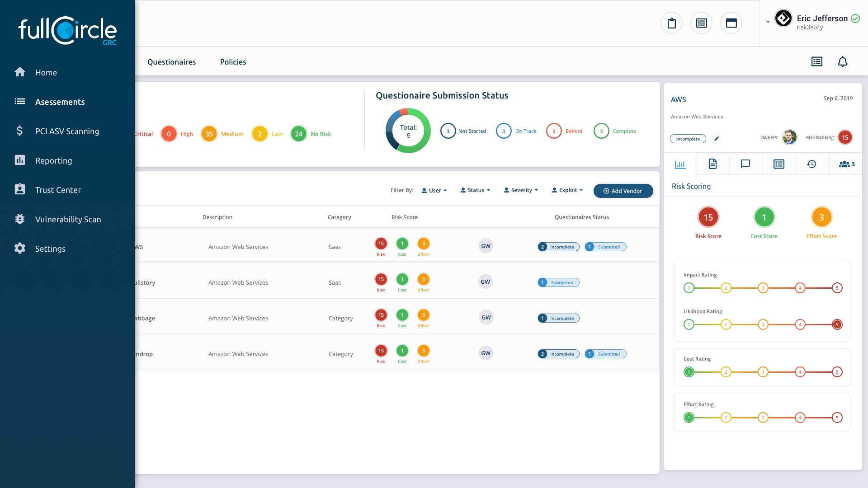This screenshot has height=488, width=868.
Task: Click the list icon beside the bell
Action: coord(816,61)
